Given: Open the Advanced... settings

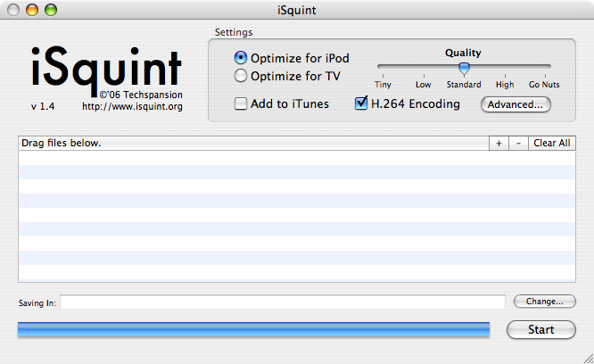Looking at the screenshot, I should pyautogui.click(x=516, y=104).
